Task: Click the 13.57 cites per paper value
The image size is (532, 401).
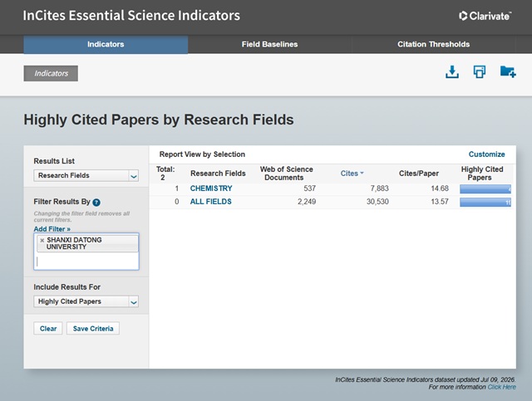Action: [x=440, y=202]
